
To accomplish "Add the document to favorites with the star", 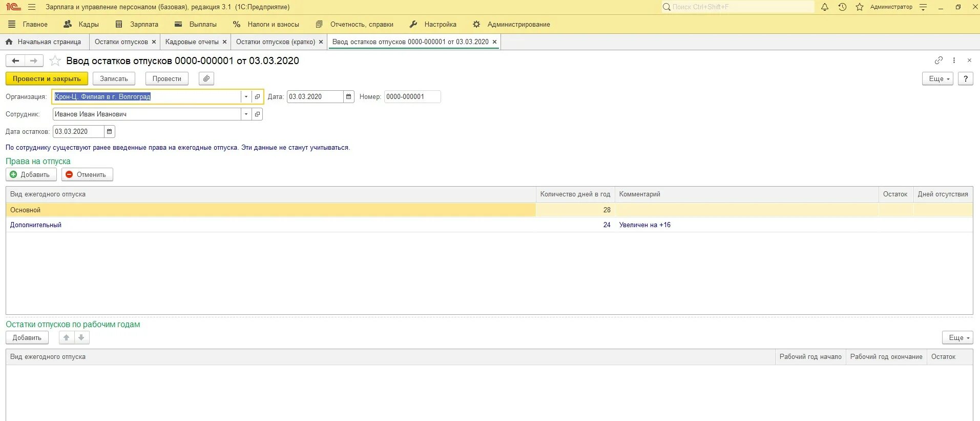I will (55, 61).
